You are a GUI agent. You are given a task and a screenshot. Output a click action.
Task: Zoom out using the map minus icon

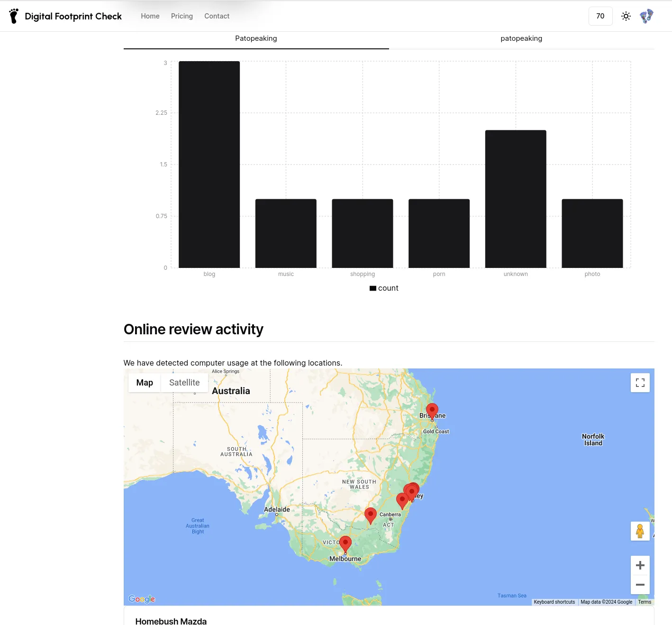(640, 585)
